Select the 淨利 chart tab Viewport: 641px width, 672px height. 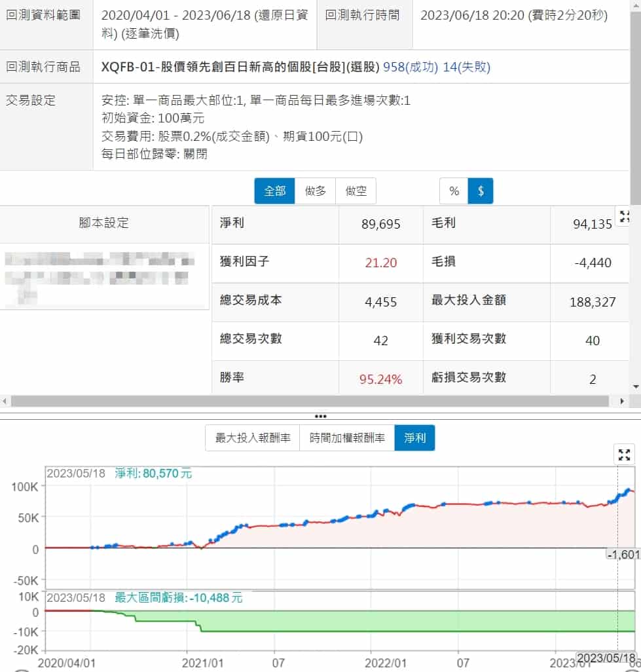(414, 438)
